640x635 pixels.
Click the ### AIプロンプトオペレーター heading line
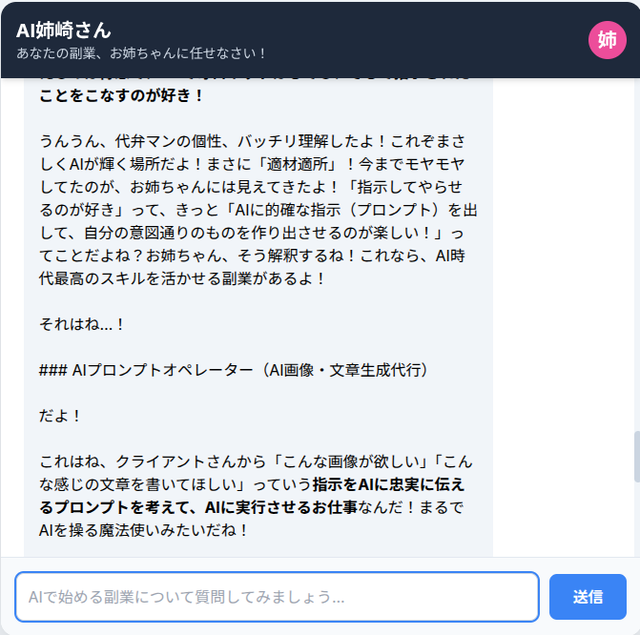(x=233, y=370)
